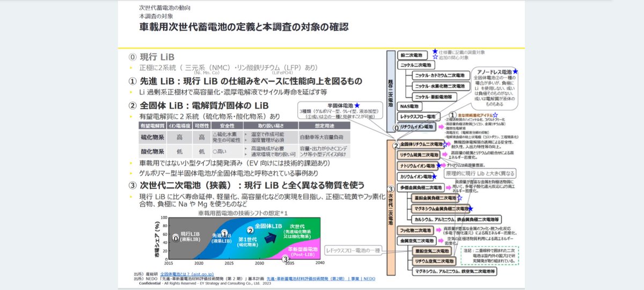The width and height of the screenshot is (644, 290).
Task: Click the 半固体電池 callout heading
Action: pyautogui.click(x=341, y=106)
